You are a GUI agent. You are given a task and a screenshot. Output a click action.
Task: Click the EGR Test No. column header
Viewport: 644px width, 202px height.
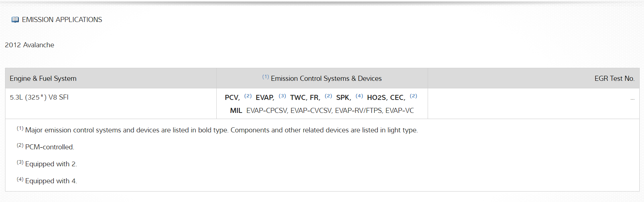(x=614, y=78)
